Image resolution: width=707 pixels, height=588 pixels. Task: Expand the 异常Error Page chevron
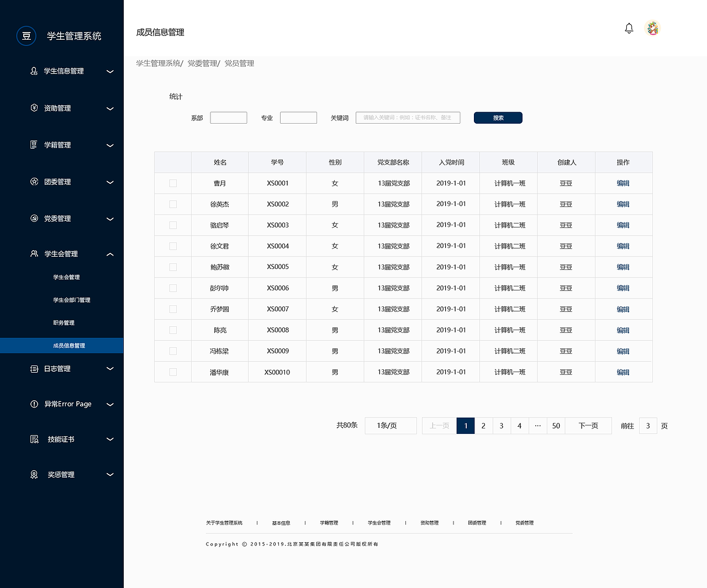click(110, 405)
